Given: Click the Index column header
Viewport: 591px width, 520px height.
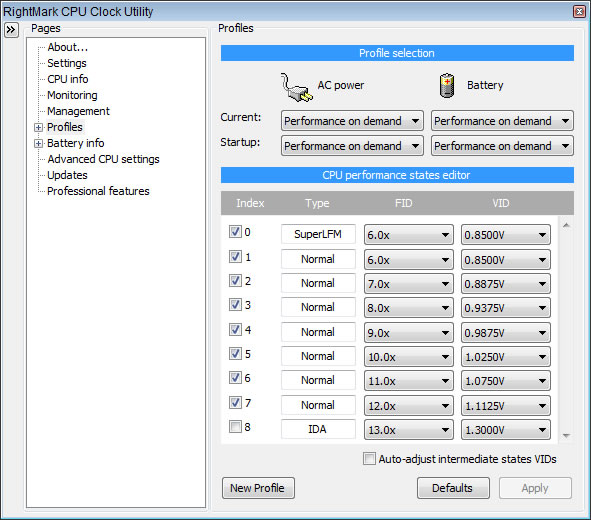Looking at the screenshot, I should coord(250,203).
